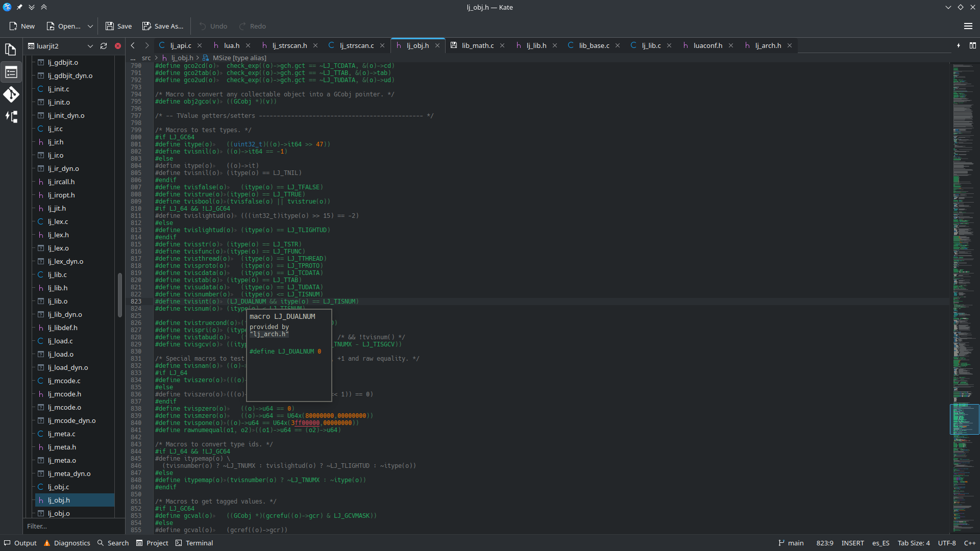Click the tab quick-open icon
Screen dimensions: 980x551
[x=959, y=45]
